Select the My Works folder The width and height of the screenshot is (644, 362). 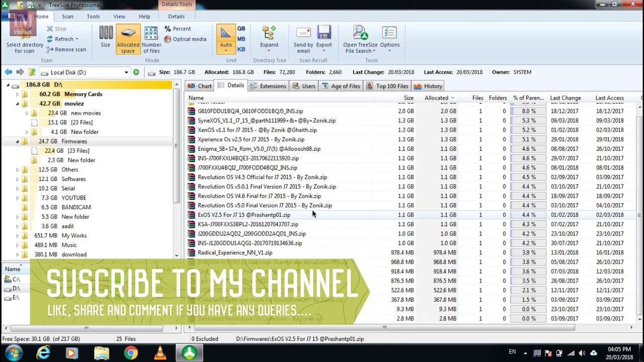point(74,235)
